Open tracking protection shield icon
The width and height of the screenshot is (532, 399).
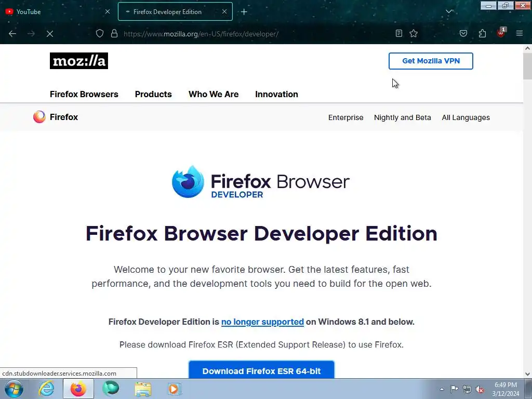tap(99, 34)
